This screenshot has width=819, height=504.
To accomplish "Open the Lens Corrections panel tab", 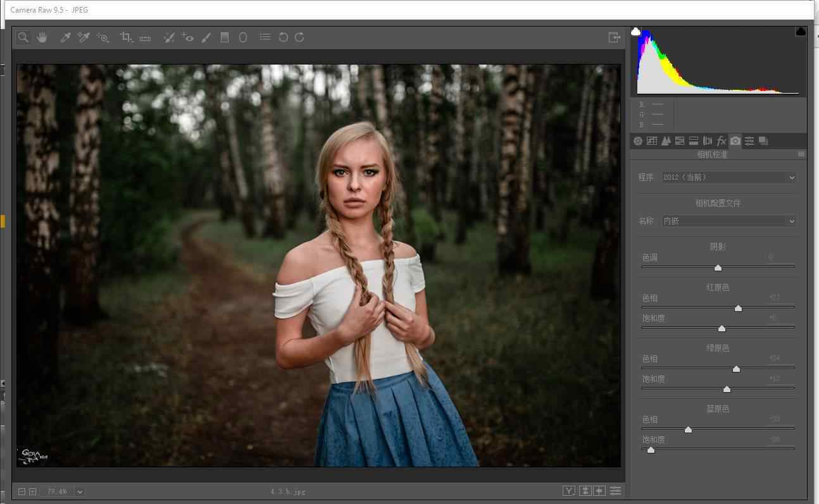I will click(708, 141).
